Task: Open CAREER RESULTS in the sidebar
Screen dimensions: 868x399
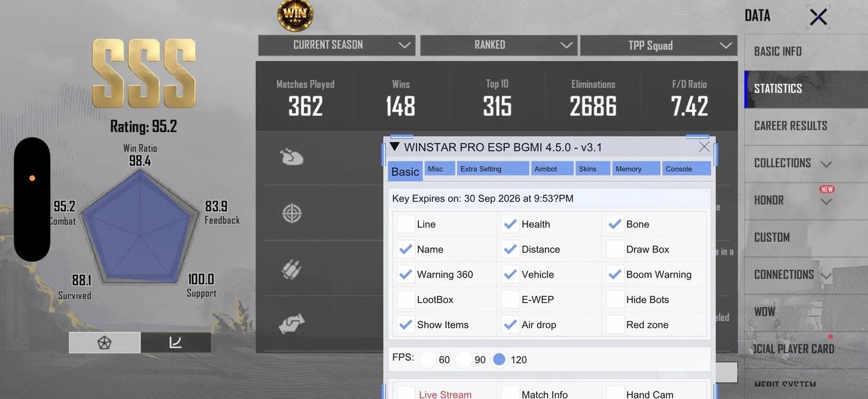Action: 806,126
